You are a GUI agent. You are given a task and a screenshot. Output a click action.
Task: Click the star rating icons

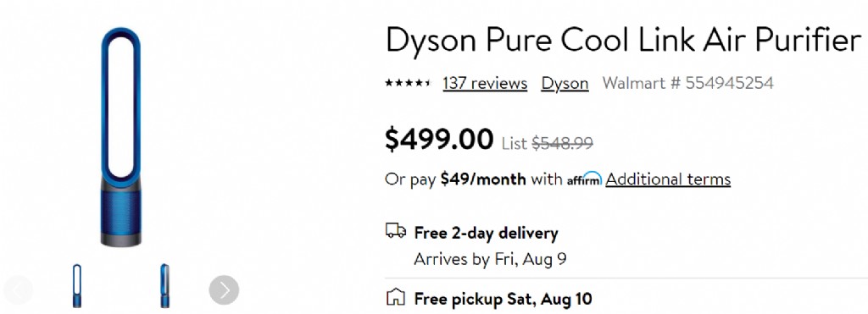point(408,83)
